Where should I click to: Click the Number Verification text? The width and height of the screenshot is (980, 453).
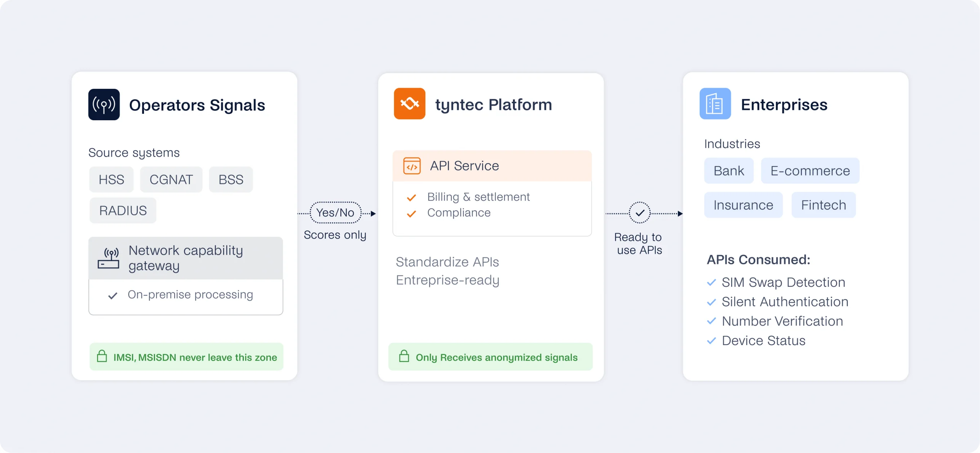coord(782,321)
